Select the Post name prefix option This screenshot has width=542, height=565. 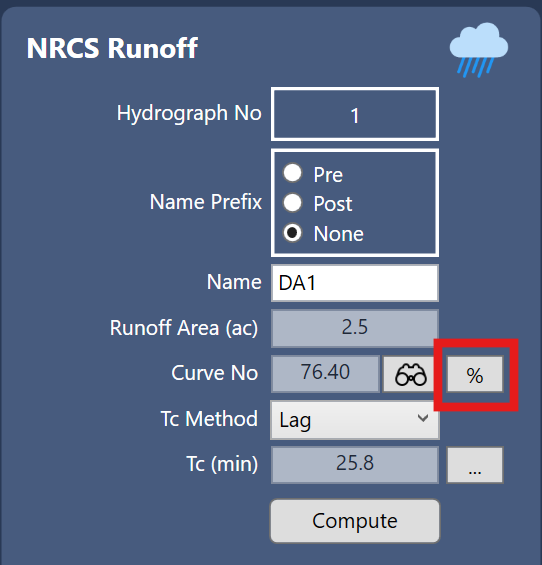tap(292, 203)
